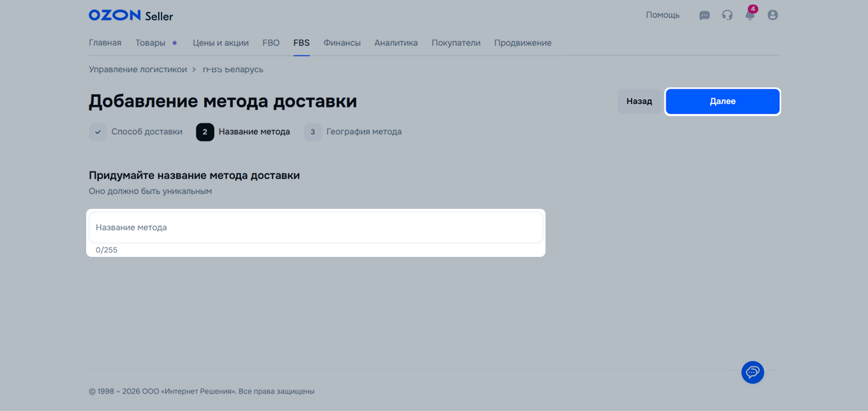This screenshot has width=868, height=411.
Task: Open the Помощь help link
Action: (x=662, y=15)
